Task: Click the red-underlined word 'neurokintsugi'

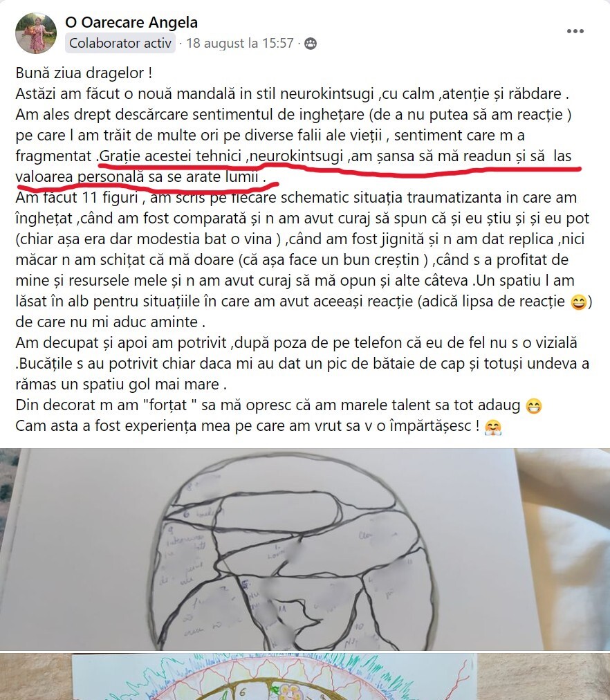Action: (296, 156)
